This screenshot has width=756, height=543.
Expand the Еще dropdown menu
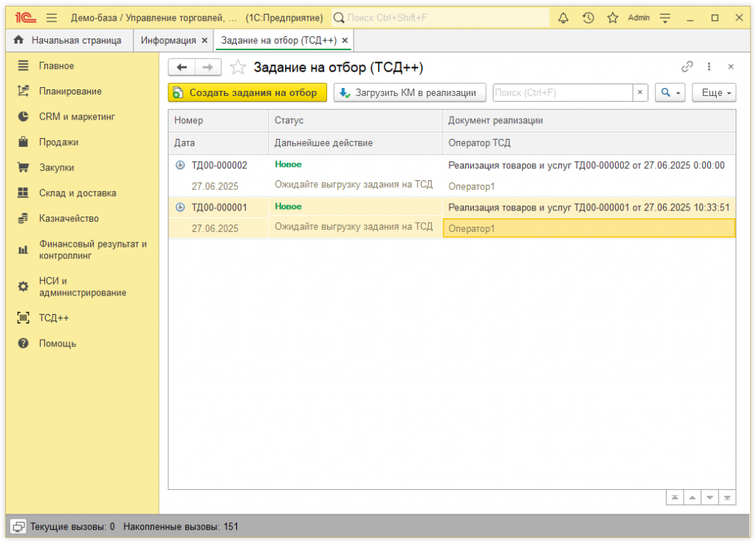click(x=714, y=92)
